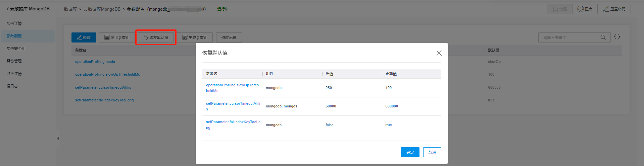Click the 生成参数组 button
Image resolution: width=644 pixels, height=166 pixels.
[195, 37]
